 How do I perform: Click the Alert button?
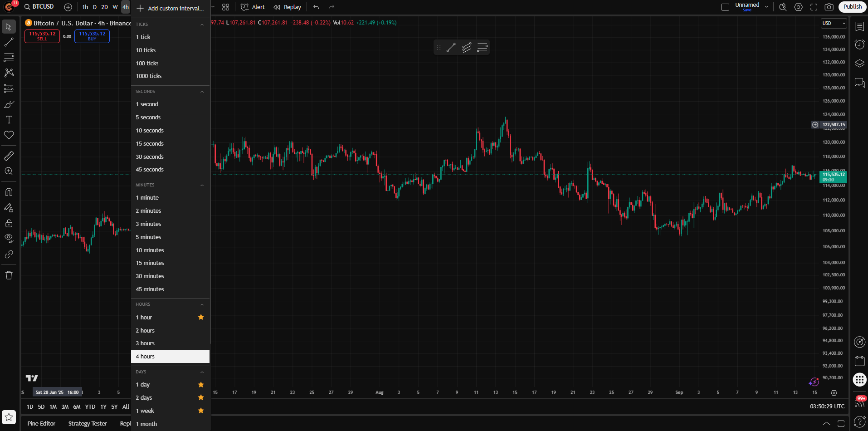click(x=253, y=7)
